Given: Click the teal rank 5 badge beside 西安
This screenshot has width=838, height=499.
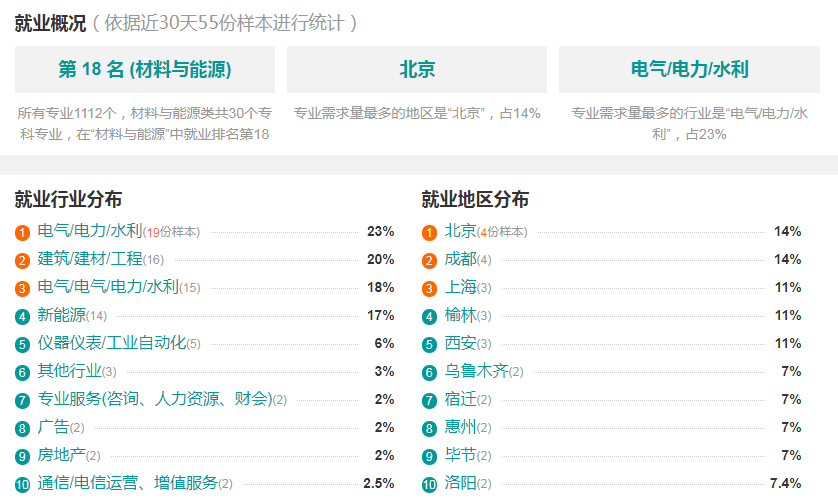Looking at the screenshot, I should [x=430, y=345].
